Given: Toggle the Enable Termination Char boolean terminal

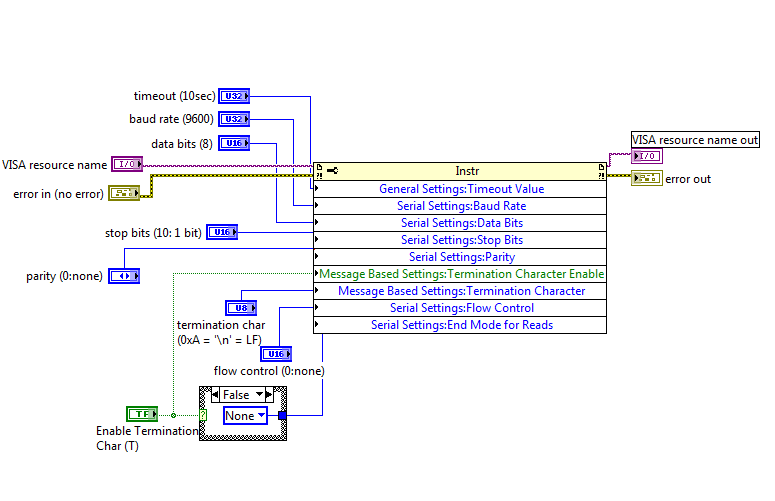Looking at the screenshot, I should [142, 414].
